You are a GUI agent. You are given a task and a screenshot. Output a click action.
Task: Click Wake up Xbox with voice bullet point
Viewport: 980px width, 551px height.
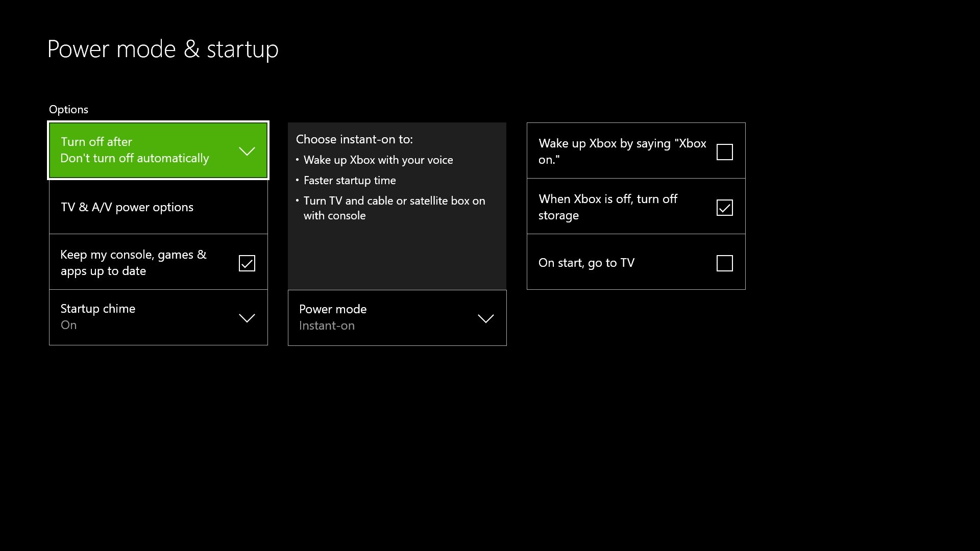[378, 160]
